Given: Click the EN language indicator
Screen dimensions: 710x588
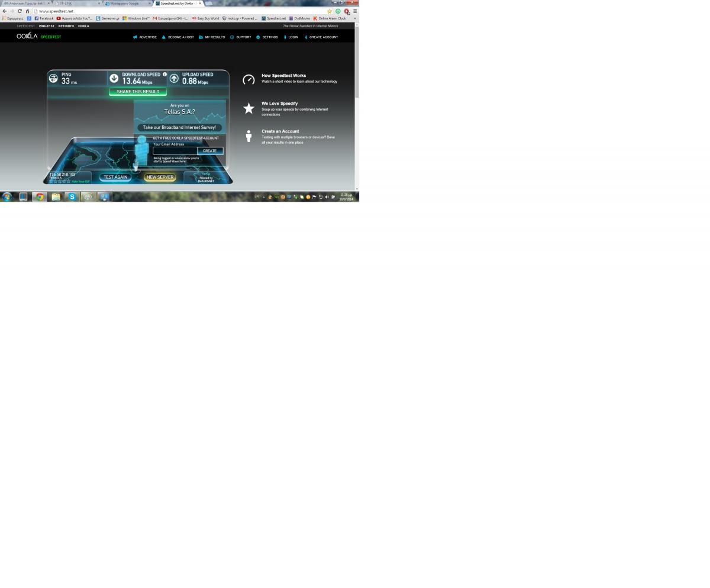Looking at the screenshot, I should point(257,196).
